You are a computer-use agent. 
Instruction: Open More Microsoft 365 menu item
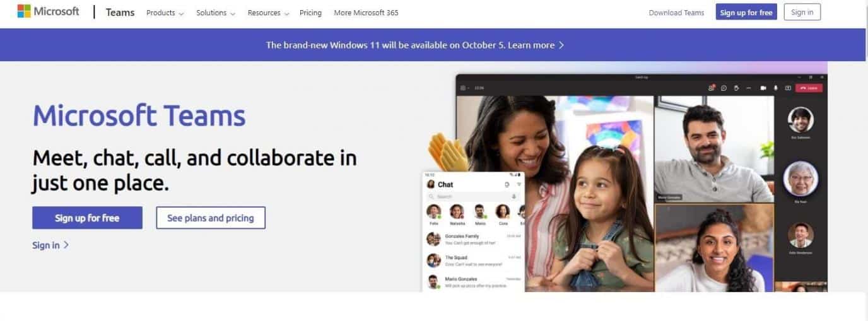click(366, 13)
